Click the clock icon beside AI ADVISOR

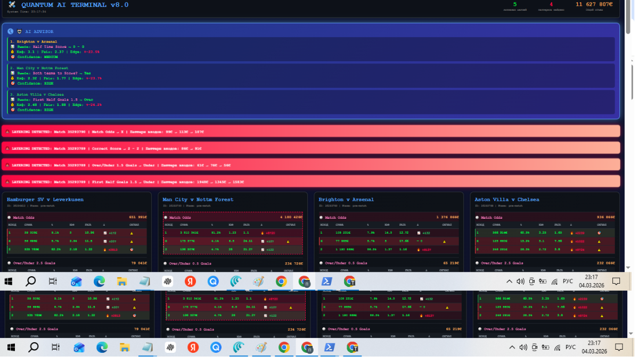pos(11,31)
